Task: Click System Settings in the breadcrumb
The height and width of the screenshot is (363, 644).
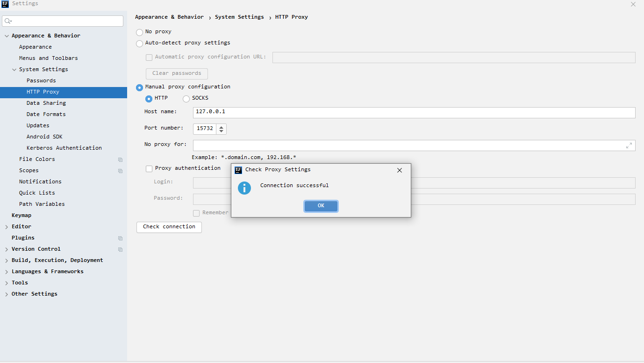Action: pos(239,17)
